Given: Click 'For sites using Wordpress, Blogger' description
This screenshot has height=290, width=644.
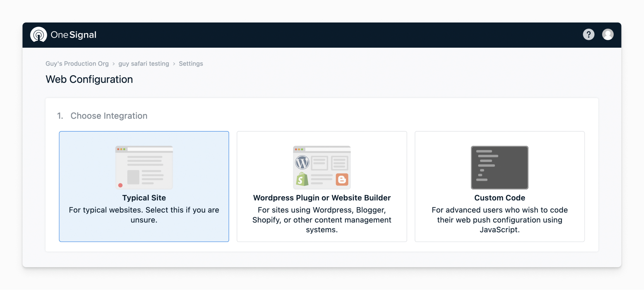Looking at the screenshot, I should click(322, 220).
